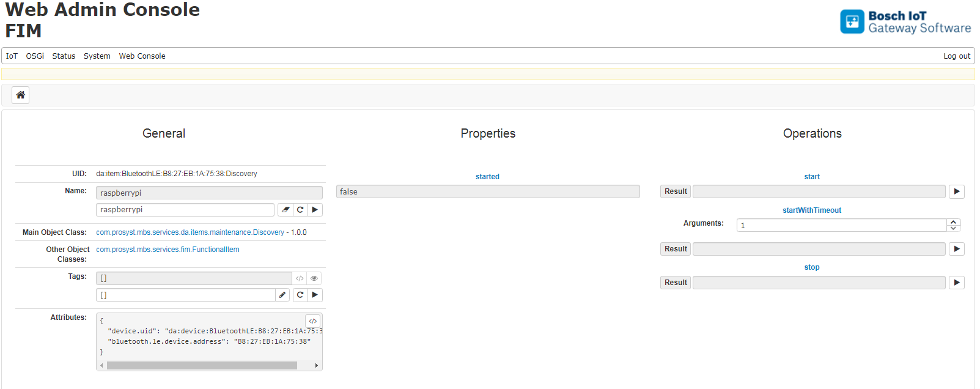
Task: Click the device.uid attribute line
Action: click(215, 331)
